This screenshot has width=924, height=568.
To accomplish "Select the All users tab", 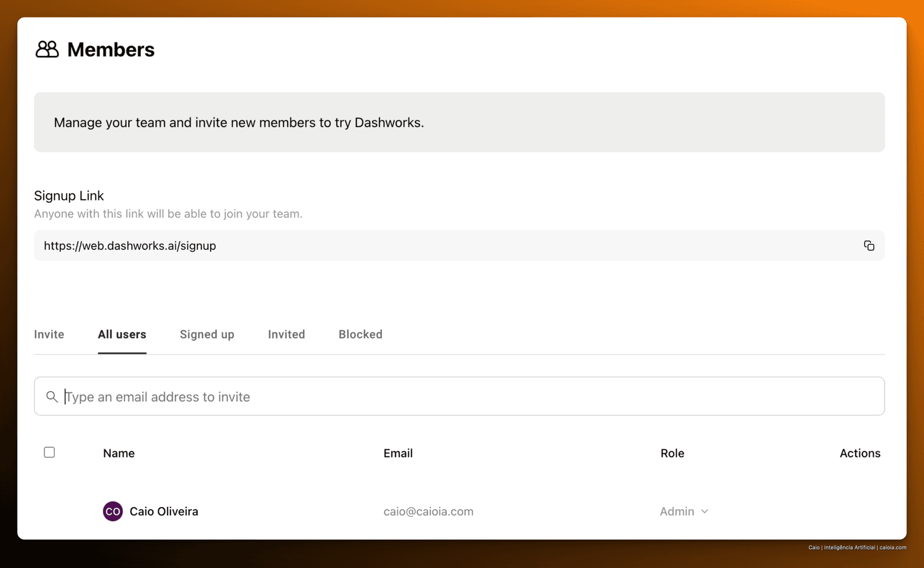I will 122,335.
